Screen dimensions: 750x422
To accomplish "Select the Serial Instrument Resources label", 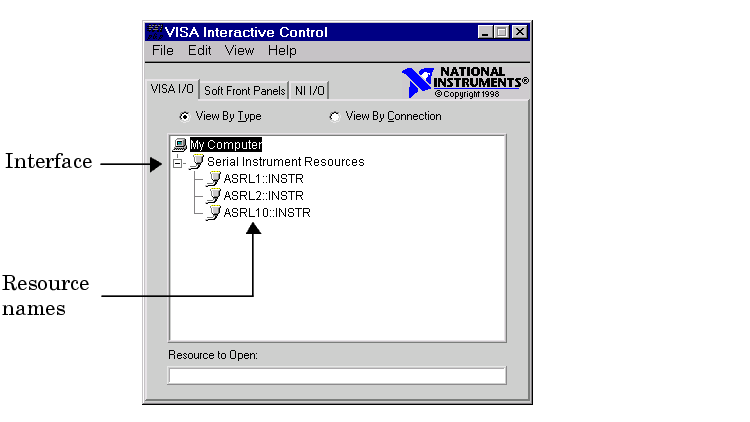I will (x=286, y=162).
